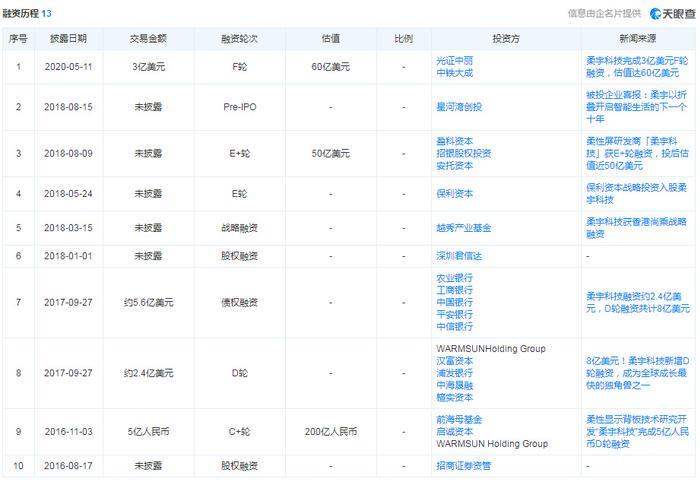Click the 序号 column header

tap(18, 39)
